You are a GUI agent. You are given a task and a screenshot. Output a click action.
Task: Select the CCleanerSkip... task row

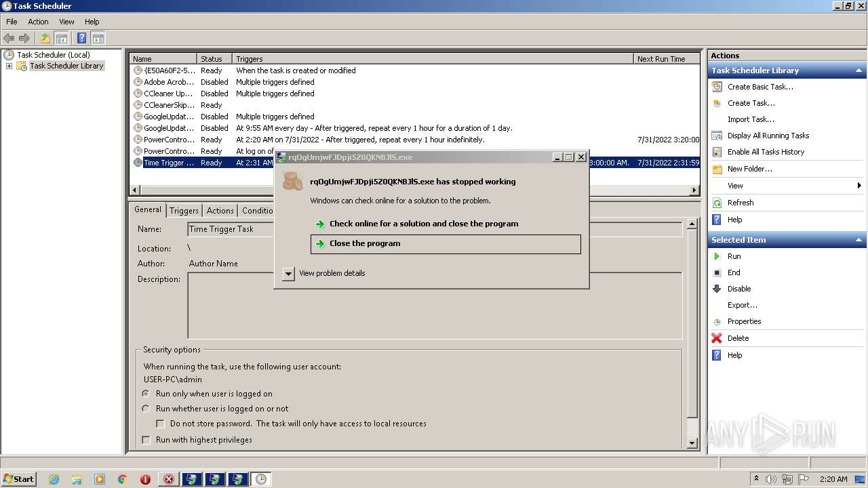point(414,105)
